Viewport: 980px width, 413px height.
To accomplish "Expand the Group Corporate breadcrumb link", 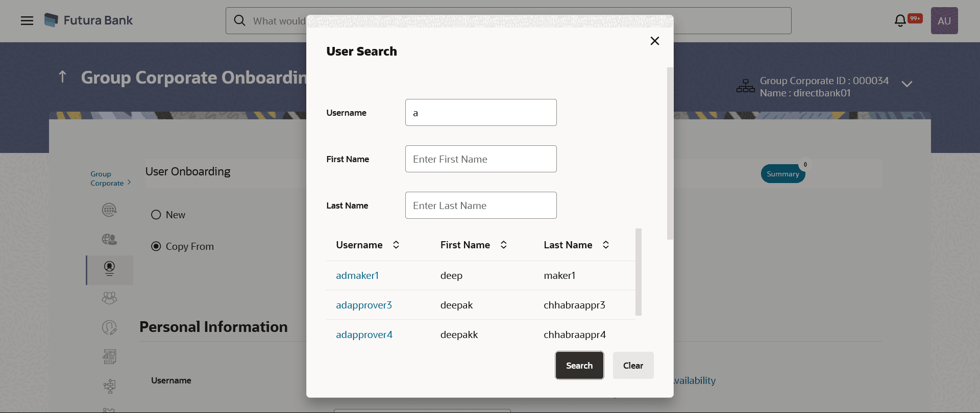I will click(110, 178).
